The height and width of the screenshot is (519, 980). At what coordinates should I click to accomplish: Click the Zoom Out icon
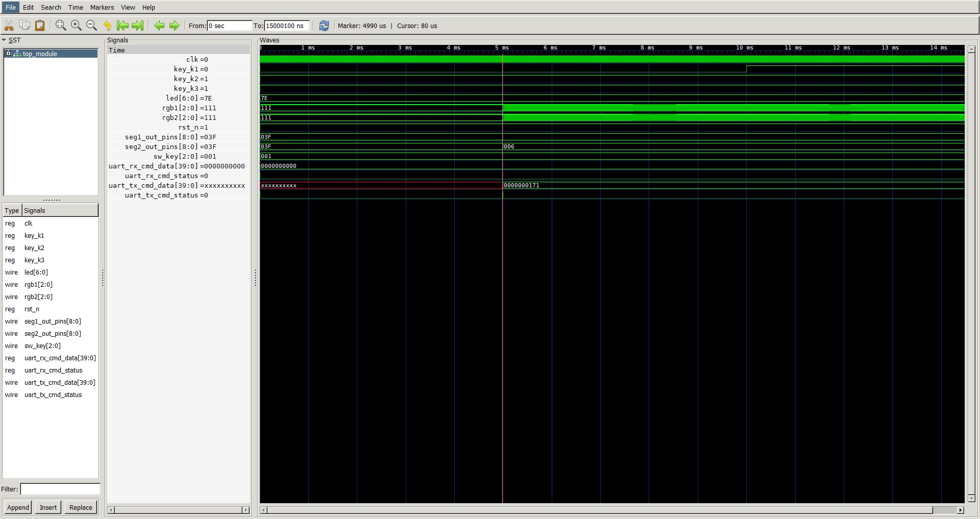[x=91, y=26]
